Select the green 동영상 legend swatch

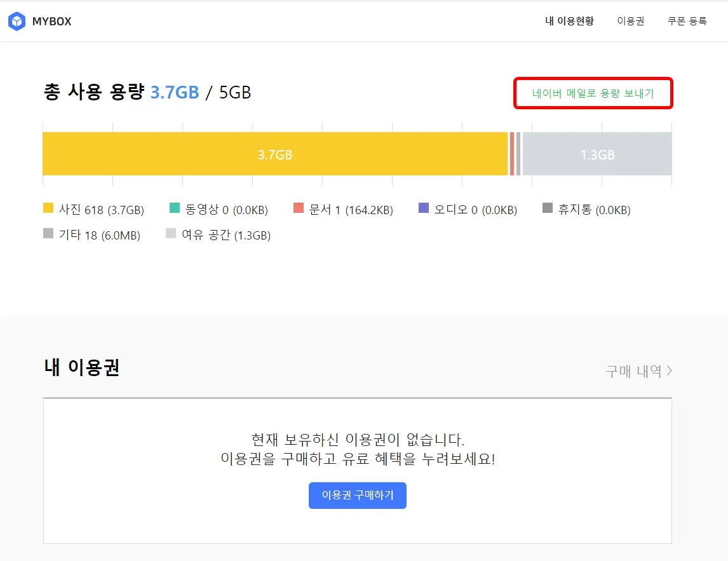[x=175, y=208]
